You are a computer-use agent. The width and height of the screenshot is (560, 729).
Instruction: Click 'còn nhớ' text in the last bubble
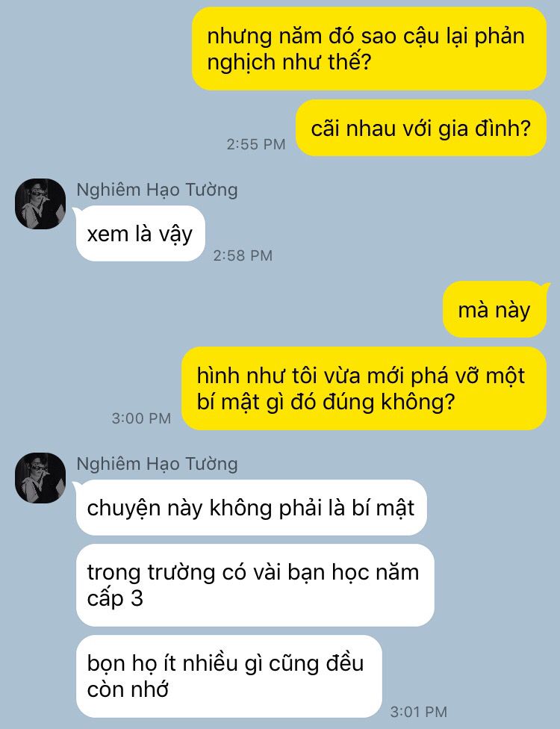point(128,689)
